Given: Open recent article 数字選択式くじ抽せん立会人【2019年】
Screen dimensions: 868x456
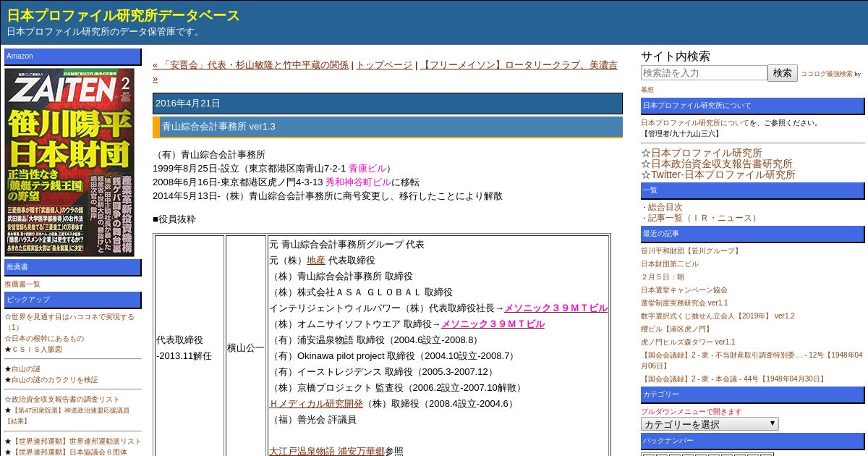Looking at the screenshot, I should click(718, 316).
